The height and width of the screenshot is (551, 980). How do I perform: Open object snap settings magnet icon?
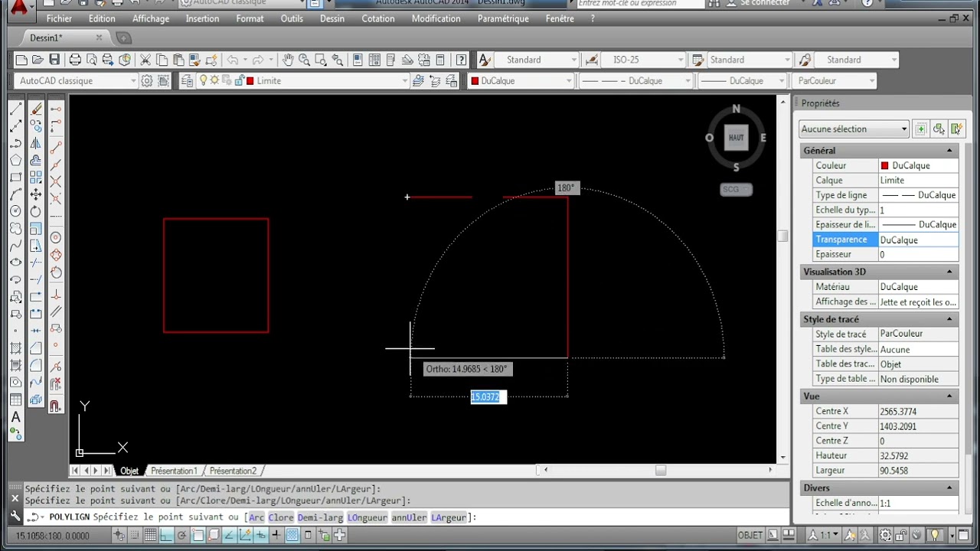56,406
